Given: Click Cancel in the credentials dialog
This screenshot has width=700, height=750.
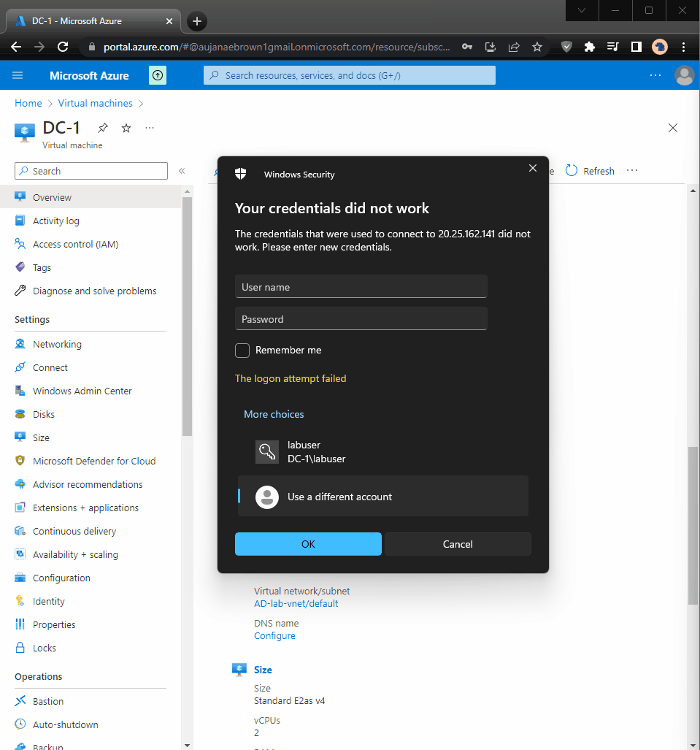Looking at the screenshot, I should pyautogui.click(x=458, y=544).
